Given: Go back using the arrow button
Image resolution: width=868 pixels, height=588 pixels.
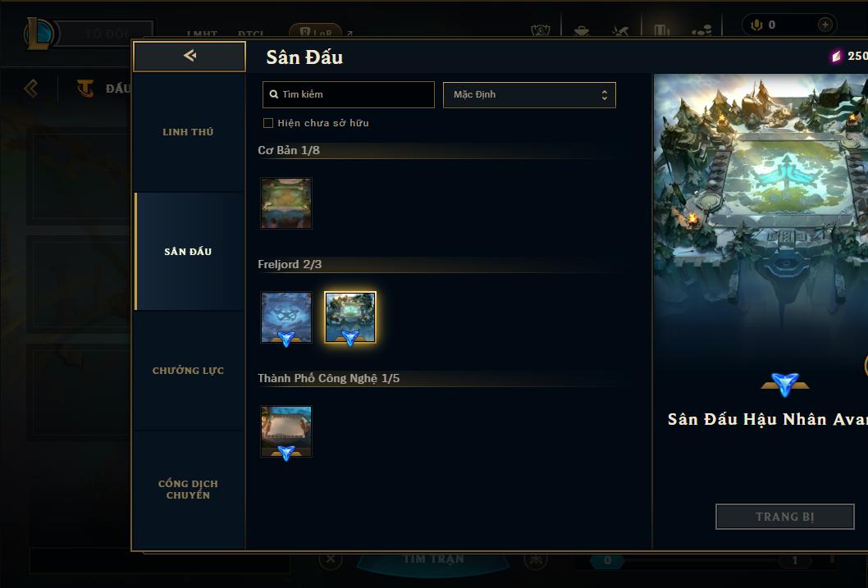Looking at the screenshot, I should point(190,56).
